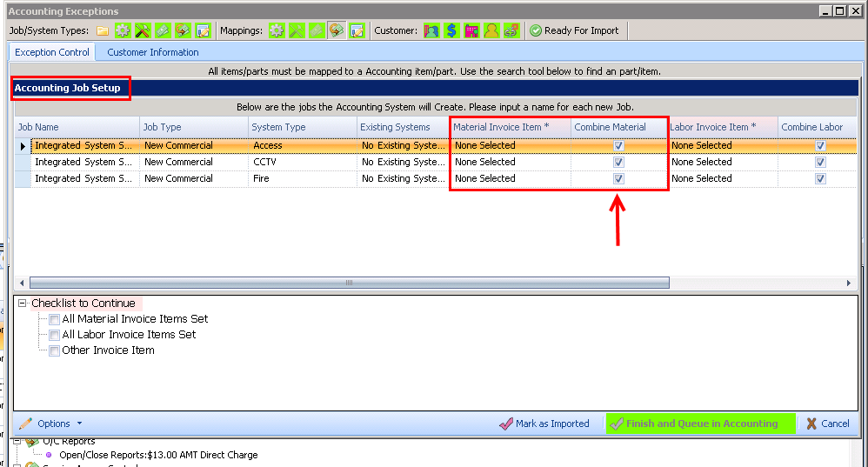Sort by the System Type column header
This screenshot has height=467, width=868.
point(303,127)
